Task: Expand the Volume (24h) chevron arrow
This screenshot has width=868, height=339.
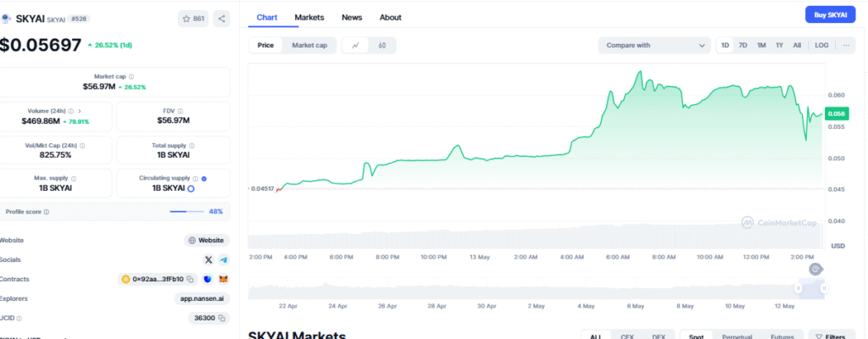Action: pyautogui.click(x=80, y=111)
